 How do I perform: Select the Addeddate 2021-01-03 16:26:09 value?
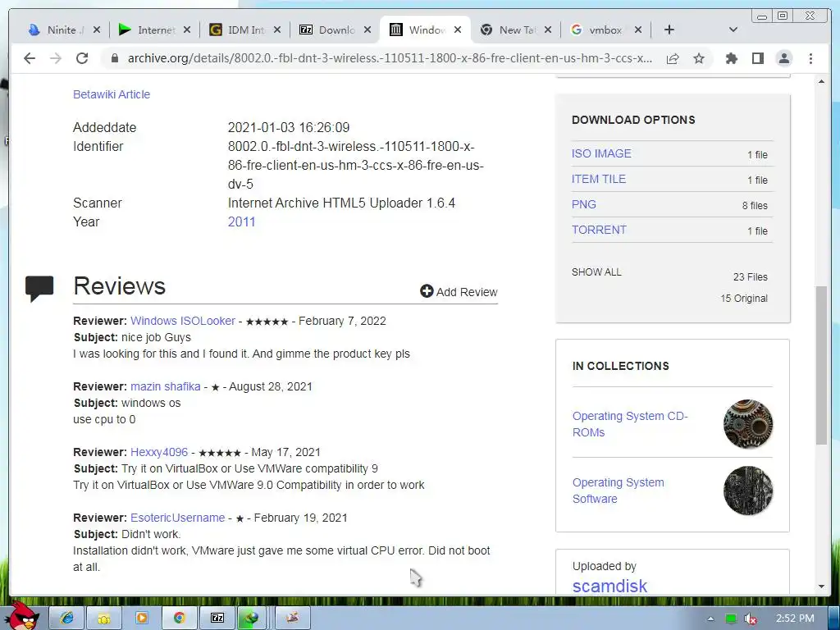(289, 127)
